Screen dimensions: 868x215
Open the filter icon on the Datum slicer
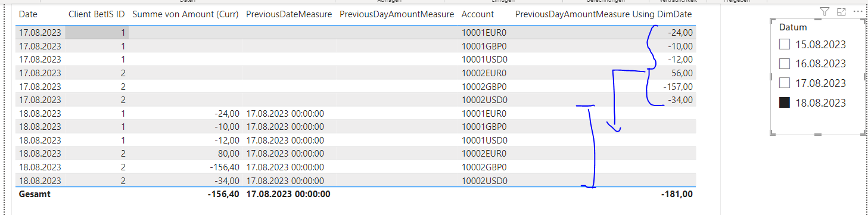(825, 11)
